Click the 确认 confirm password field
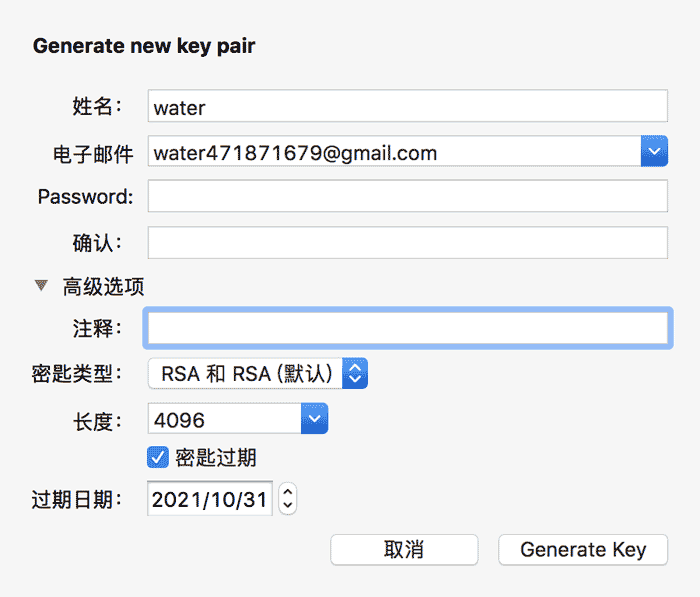Image resolution: width=700 pixels, height=597 pixels. pos(407,243)
